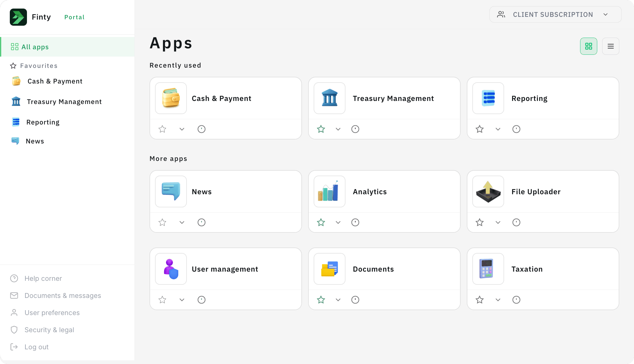This screenshot has height=364, width=634.
Task: Open Cash & Payment in Favourites sidebar
Action: [47, 81]
